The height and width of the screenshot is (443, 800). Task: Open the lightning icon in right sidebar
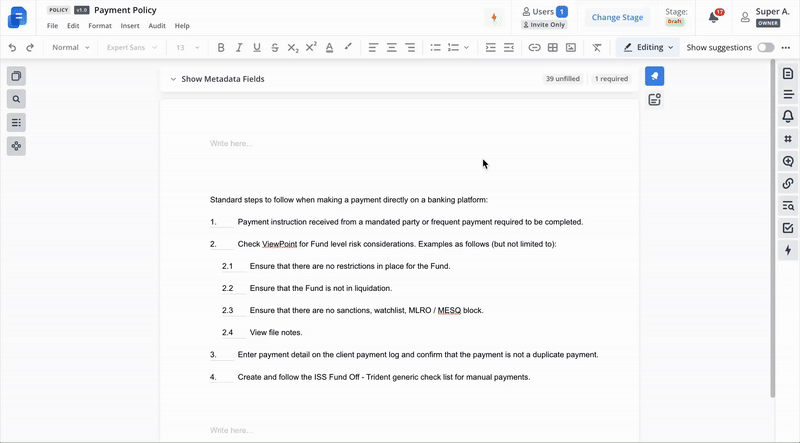click(x=788, y=250)
